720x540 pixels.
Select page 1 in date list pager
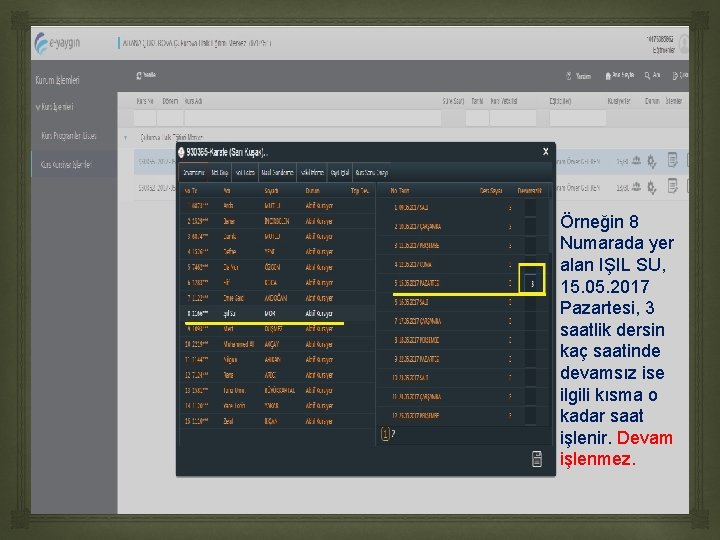(x=385, y=433)
